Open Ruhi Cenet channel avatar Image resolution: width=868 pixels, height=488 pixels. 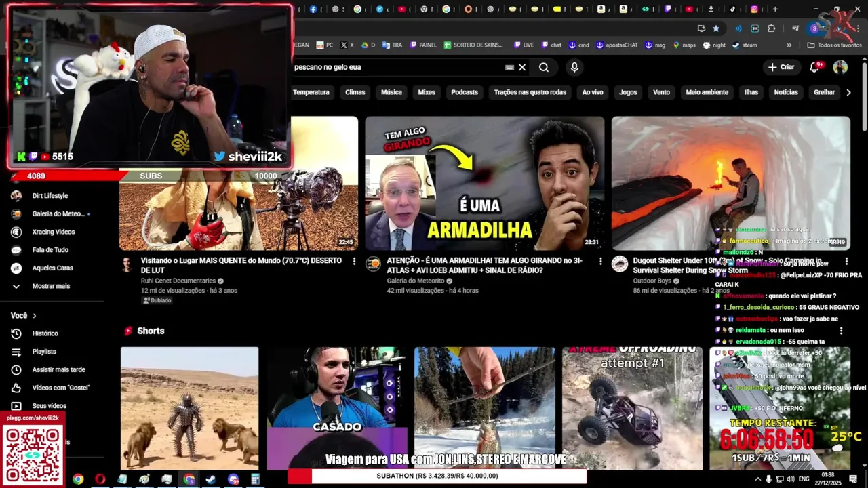(x=127, y=264)
